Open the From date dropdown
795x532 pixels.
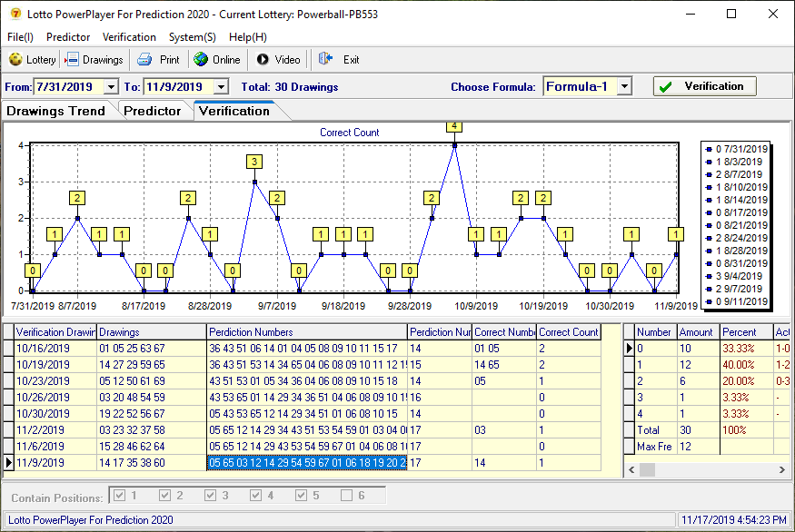(111, 87)
